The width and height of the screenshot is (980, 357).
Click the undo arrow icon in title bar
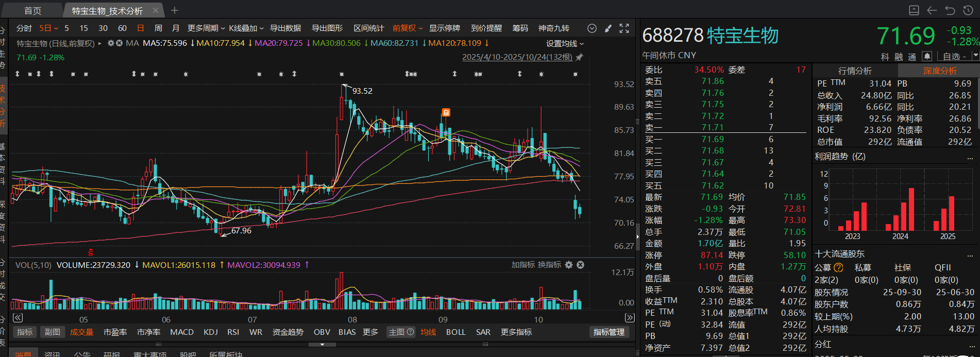click(x=950, y=10)
